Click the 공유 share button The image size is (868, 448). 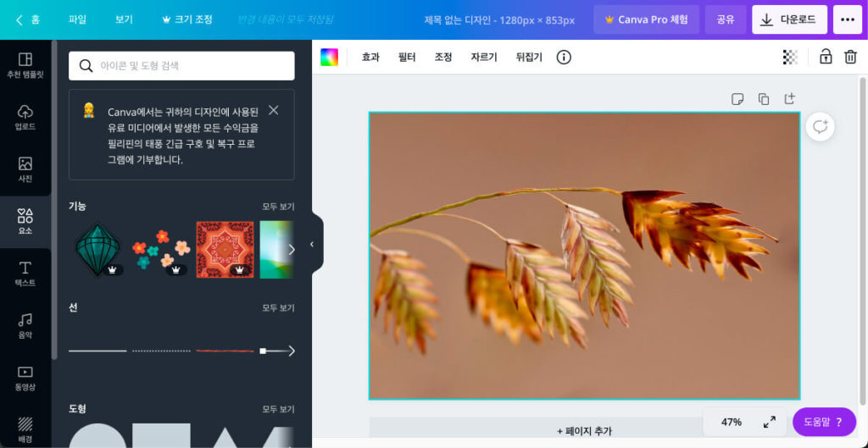[x=726, y=20]
